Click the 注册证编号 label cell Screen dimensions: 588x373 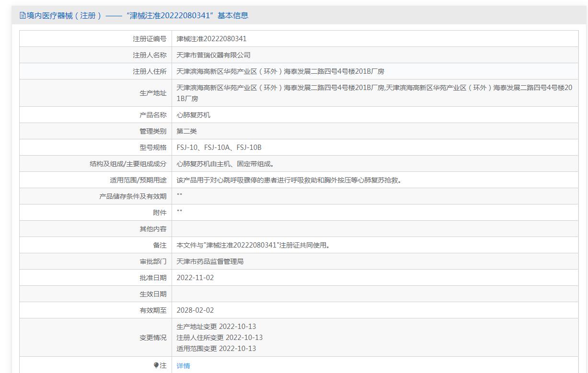click(95, 39)
